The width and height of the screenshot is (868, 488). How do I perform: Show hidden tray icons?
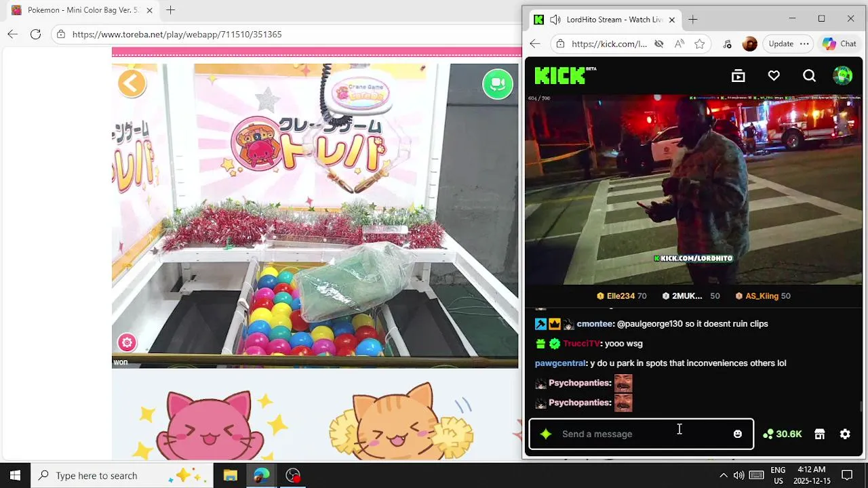click(x=723, y=475)
